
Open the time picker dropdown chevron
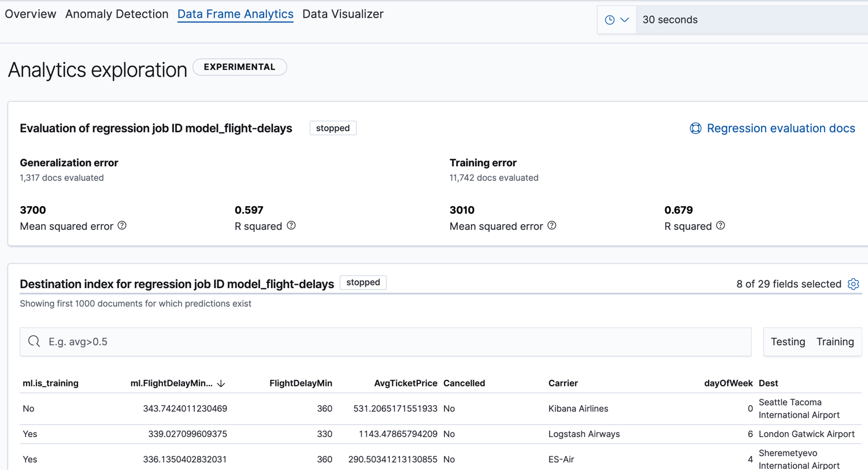(624, 19)
